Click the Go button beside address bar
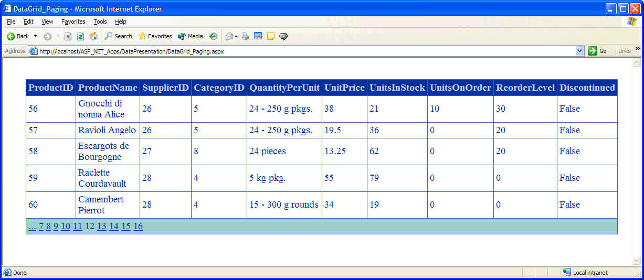 coord(597,51)
